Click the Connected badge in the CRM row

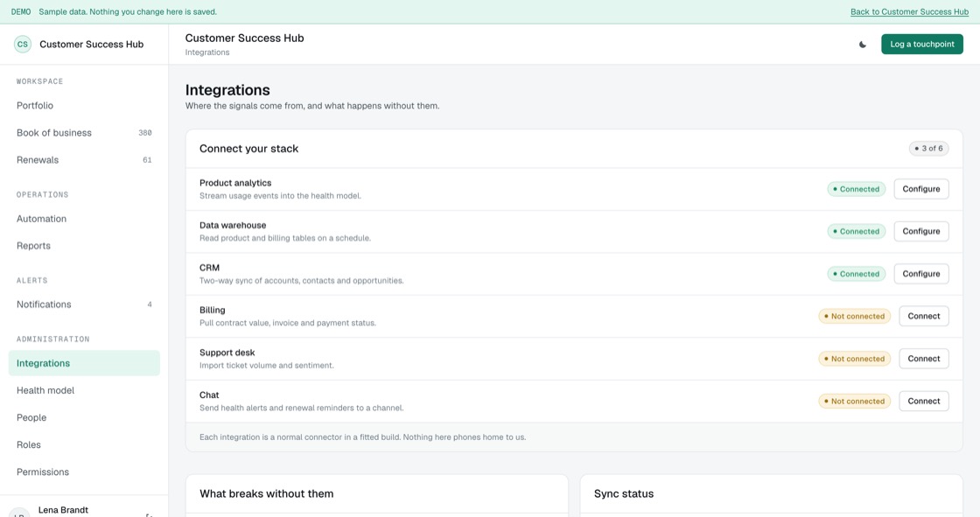(857, 274)
